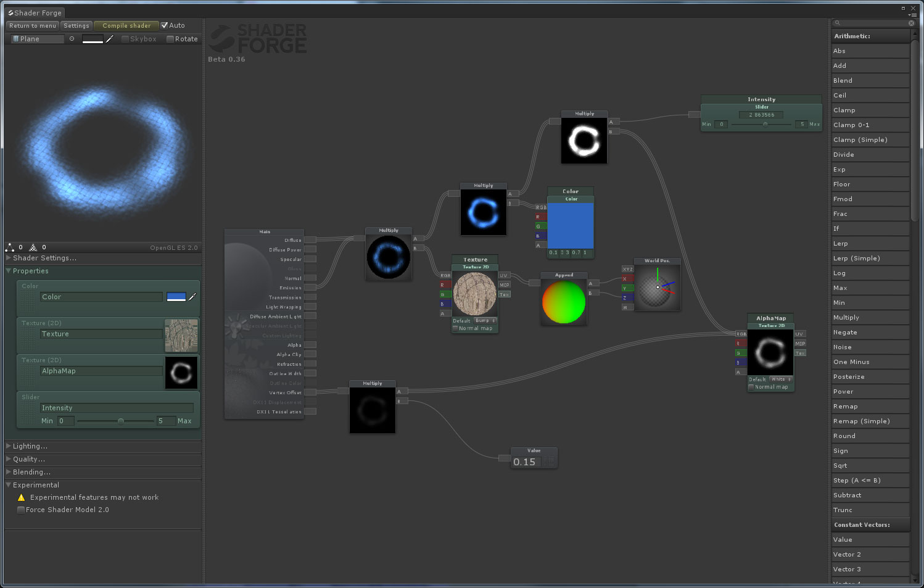Select the World Pos. node
Viewport: 924px width, 588px height.
pyautogui.click(x=658, y=284)
